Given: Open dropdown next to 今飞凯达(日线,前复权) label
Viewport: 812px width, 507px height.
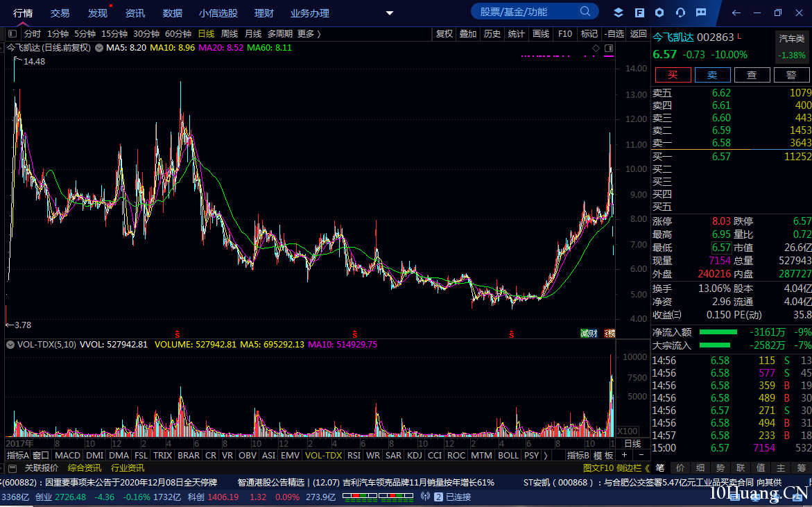Looking at the screenshot, I should (98, 48).
